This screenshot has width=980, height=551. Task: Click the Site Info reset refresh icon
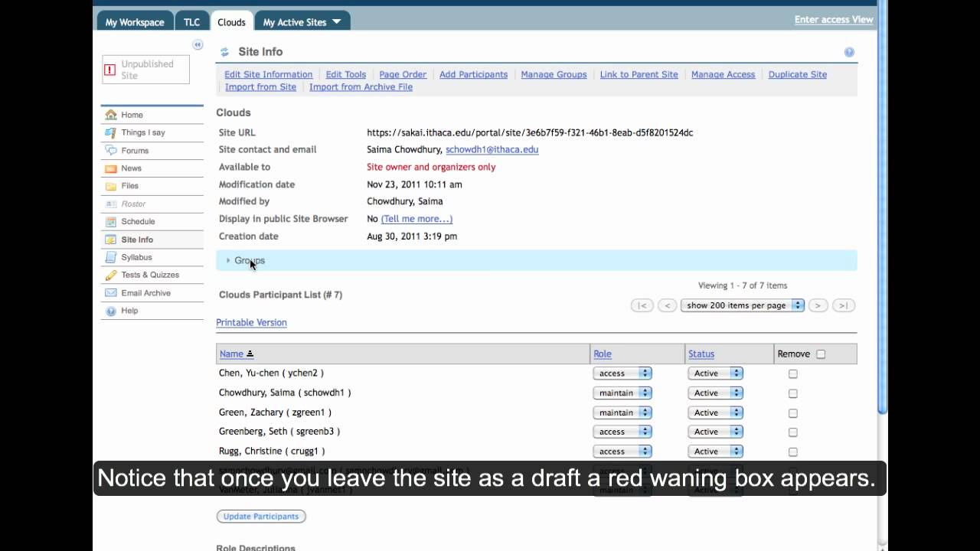[x=224, y=52]
